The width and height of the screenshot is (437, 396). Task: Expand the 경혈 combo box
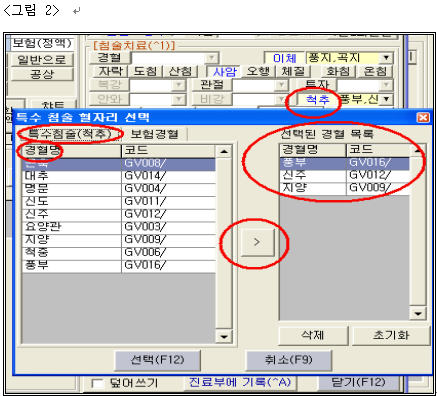(211, 58)
